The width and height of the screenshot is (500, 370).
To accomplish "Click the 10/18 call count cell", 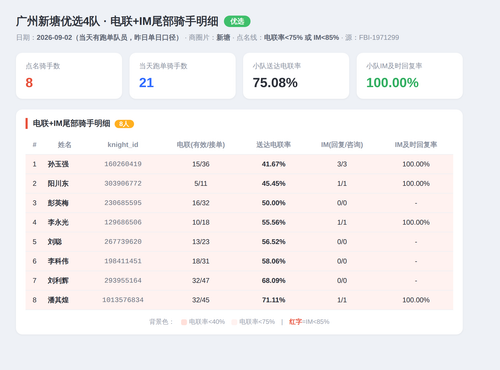I will click(201, 222).
